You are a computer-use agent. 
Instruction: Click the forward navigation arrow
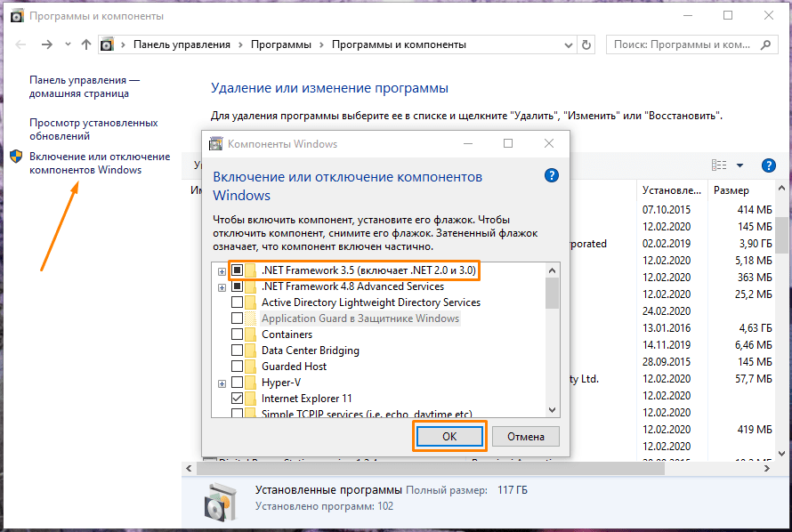click(x=47, y=44)
